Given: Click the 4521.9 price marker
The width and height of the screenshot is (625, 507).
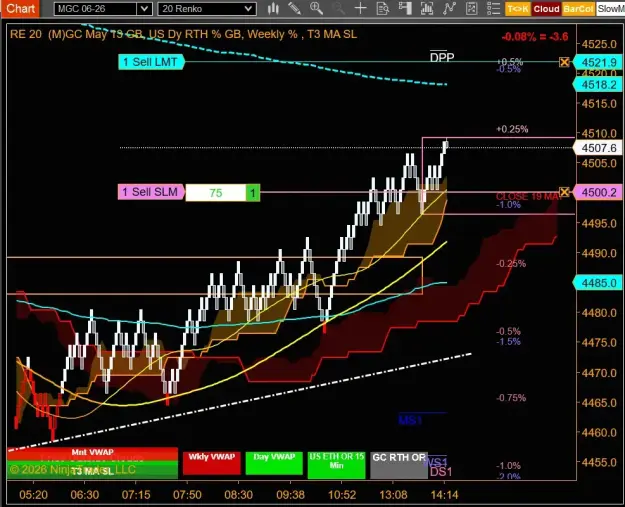Looking at the screenshot, I should [x=599, y=63].
